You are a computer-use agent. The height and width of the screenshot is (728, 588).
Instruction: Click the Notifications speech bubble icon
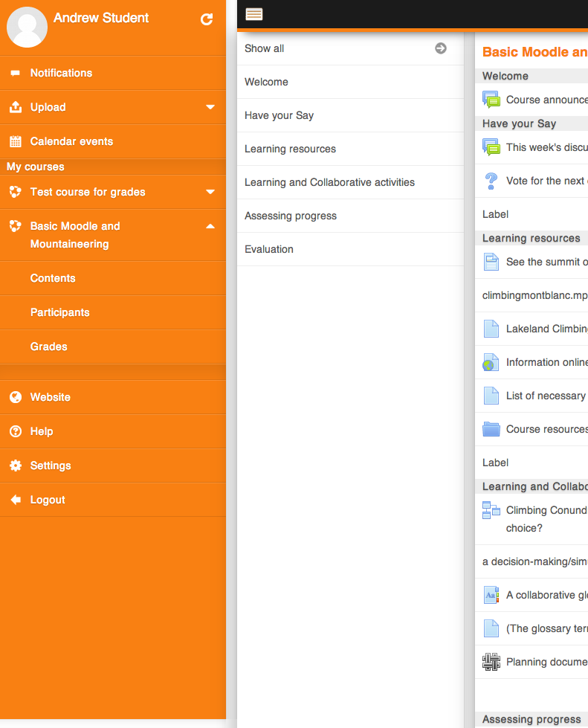(16, 73)
